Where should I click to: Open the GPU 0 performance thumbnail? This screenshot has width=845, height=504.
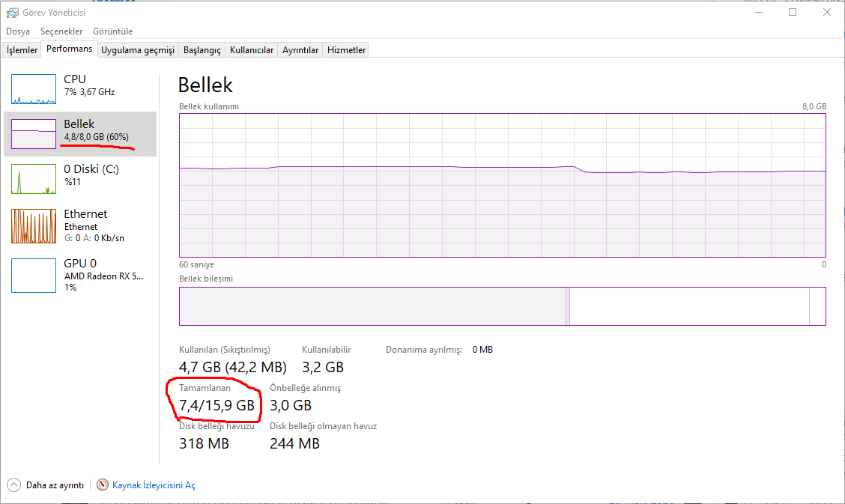click(34, 276)
